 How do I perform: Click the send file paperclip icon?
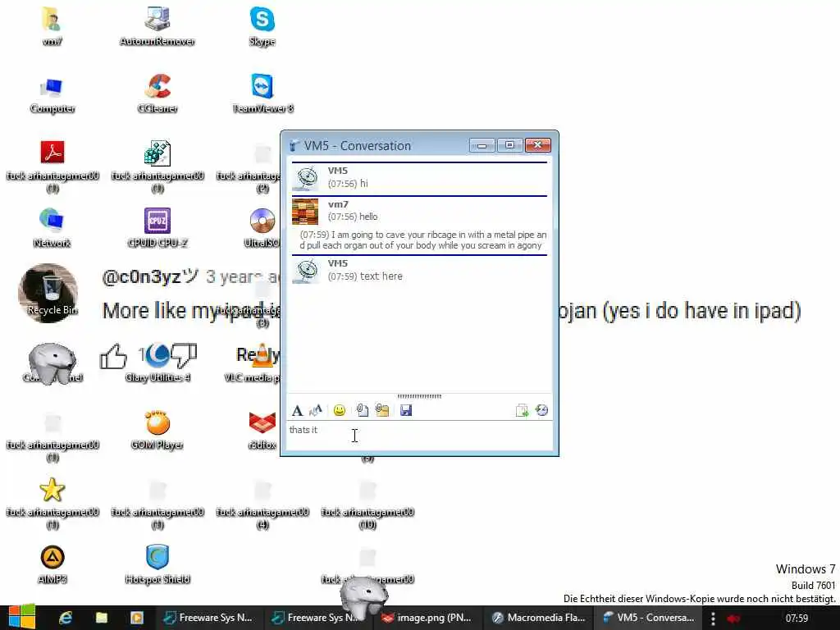pos(362,410)
